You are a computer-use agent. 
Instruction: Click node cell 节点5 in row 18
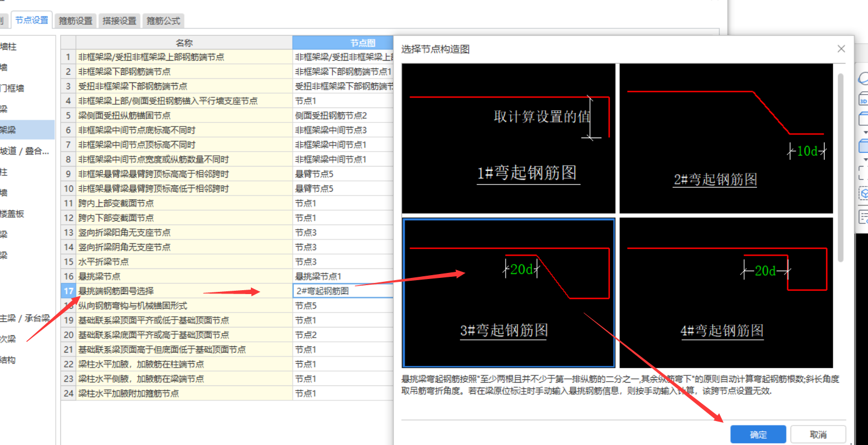click(343, 306)
